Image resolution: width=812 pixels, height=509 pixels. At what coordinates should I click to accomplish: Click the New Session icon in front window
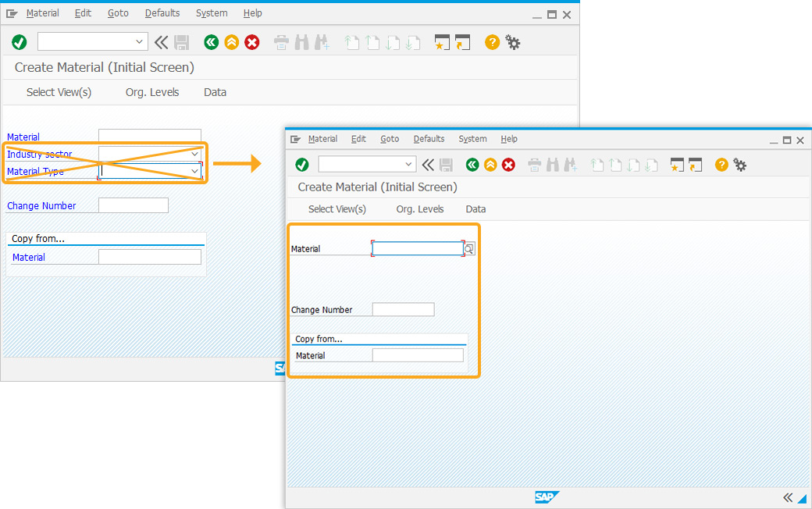pyautogui.click(x=677, y=166)
